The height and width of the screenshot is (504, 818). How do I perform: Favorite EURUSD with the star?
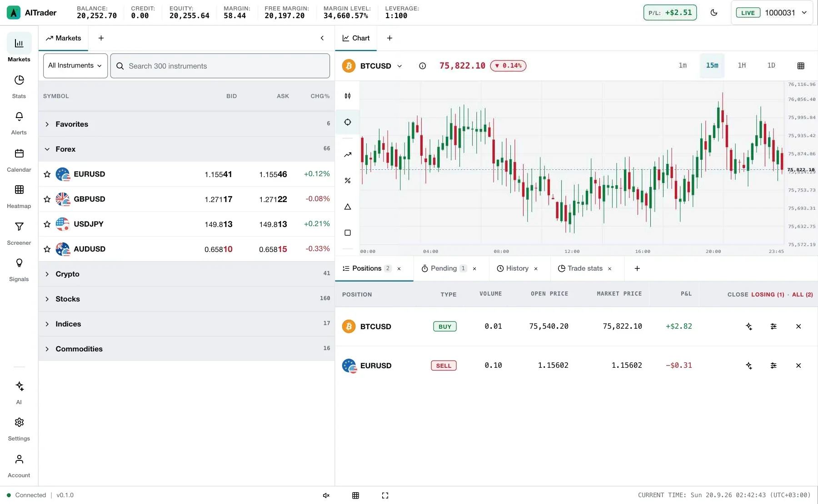tap(47, 174)
